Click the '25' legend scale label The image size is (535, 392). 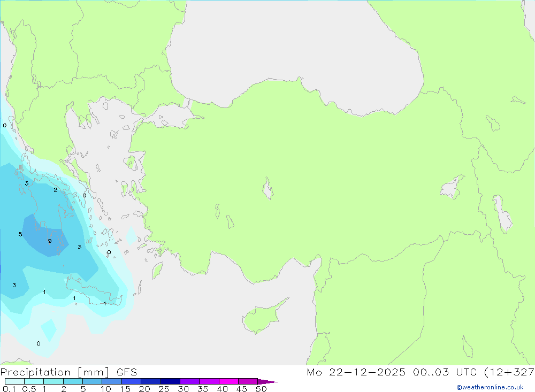tap(164, 389)
